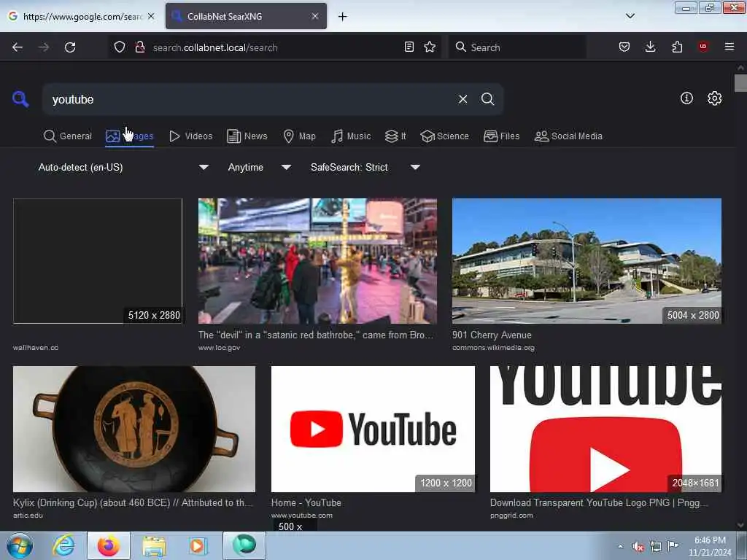Screen dimensions: 747x560
Task: Reload the current page
Action: [70, 47]
